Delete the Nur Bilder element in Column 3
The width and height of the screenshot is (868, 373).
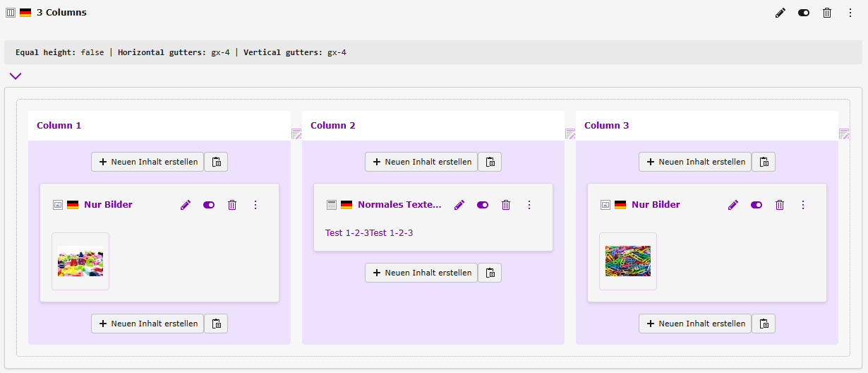coord(780,205)
